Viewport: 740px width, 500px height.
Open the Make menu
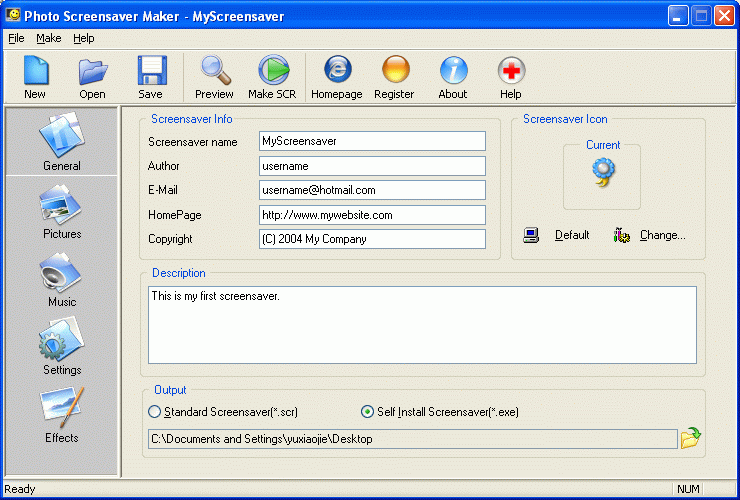click(x=48, y=38)
